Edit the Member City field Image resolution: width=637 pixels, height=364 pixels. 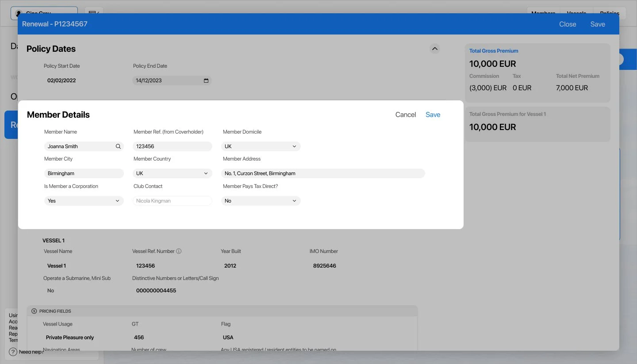tap(84, 173)
